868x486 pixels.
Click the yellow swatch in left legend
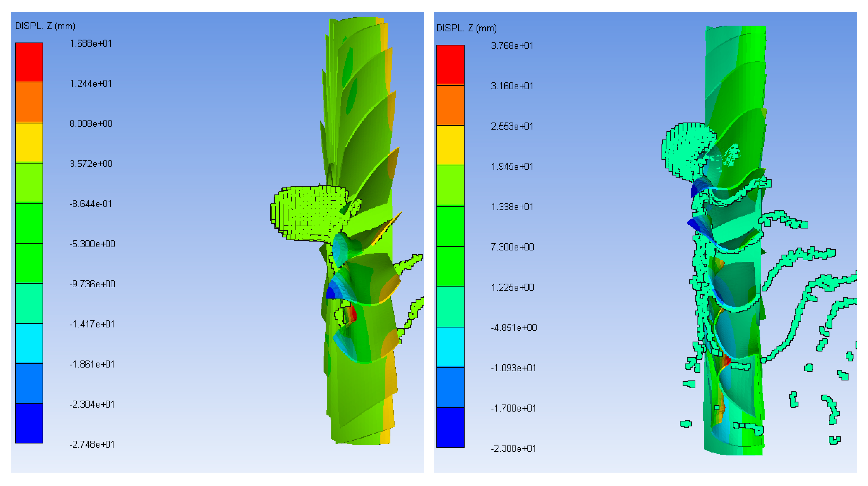click(29, 143)
